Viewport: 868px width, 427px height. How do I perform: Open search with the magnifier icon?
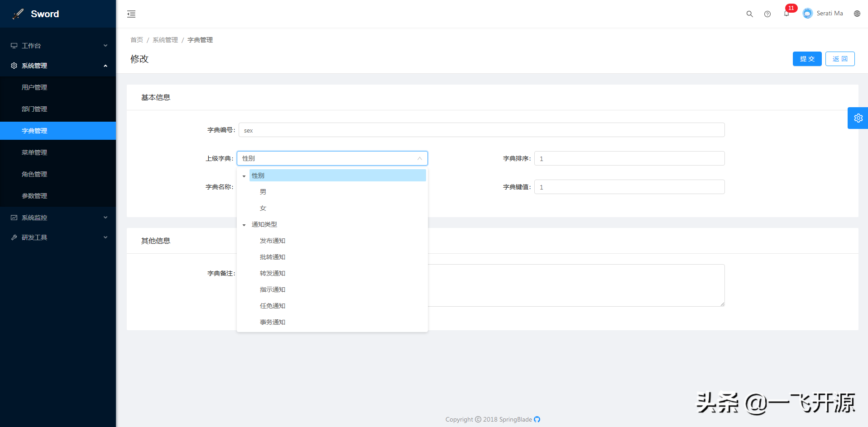pos(750,14)
